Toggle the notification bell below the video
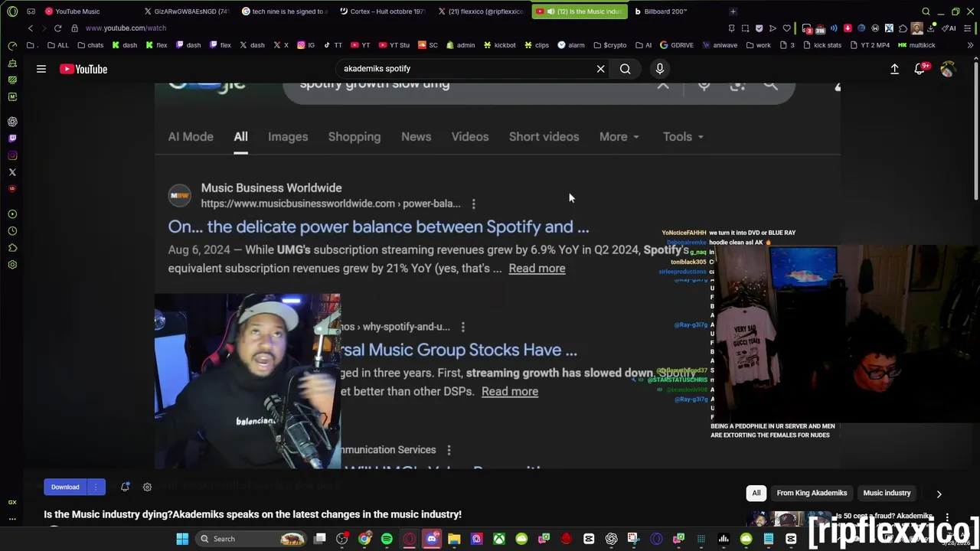This screenshot has width=980, height=551. (x=125, y=487)
